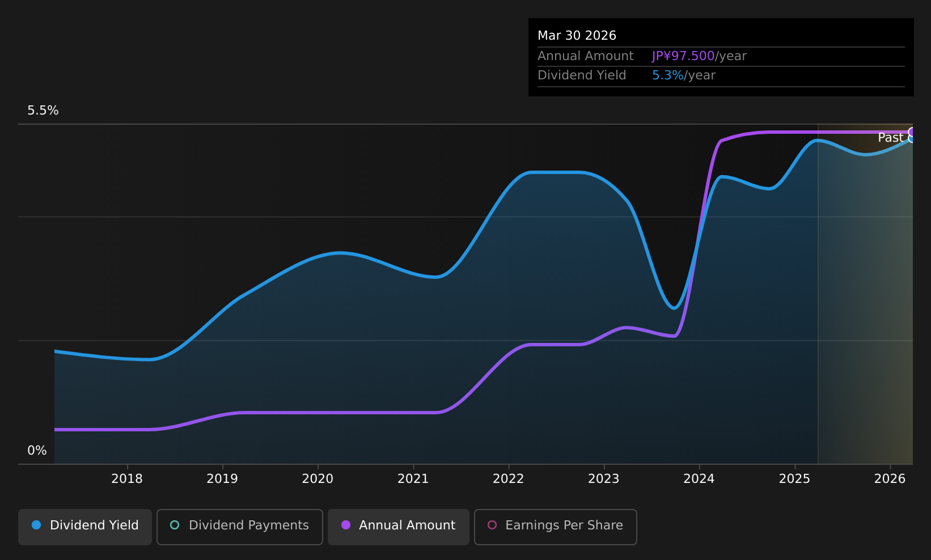This screenshot has width=931, height=560.
Task: Toggle the Dividend Yield series visibility
Action: click(x=84, y=526)
